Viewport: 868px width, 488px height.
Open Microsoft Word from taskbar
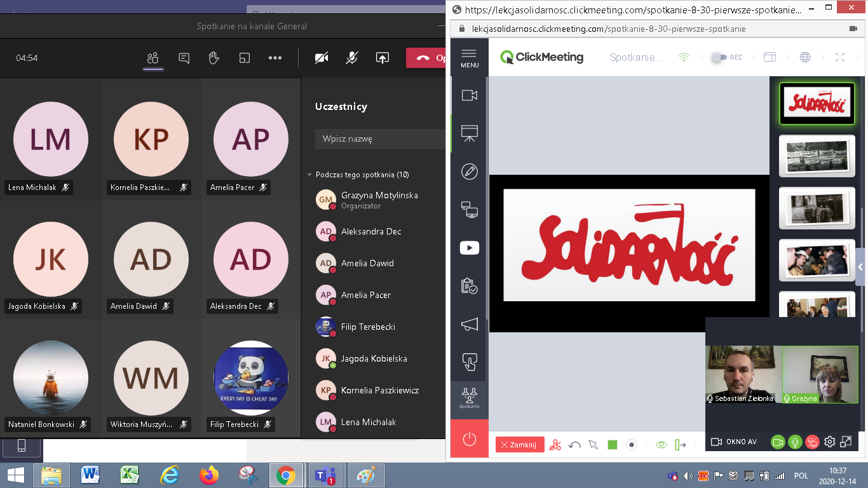click(91, 475)
